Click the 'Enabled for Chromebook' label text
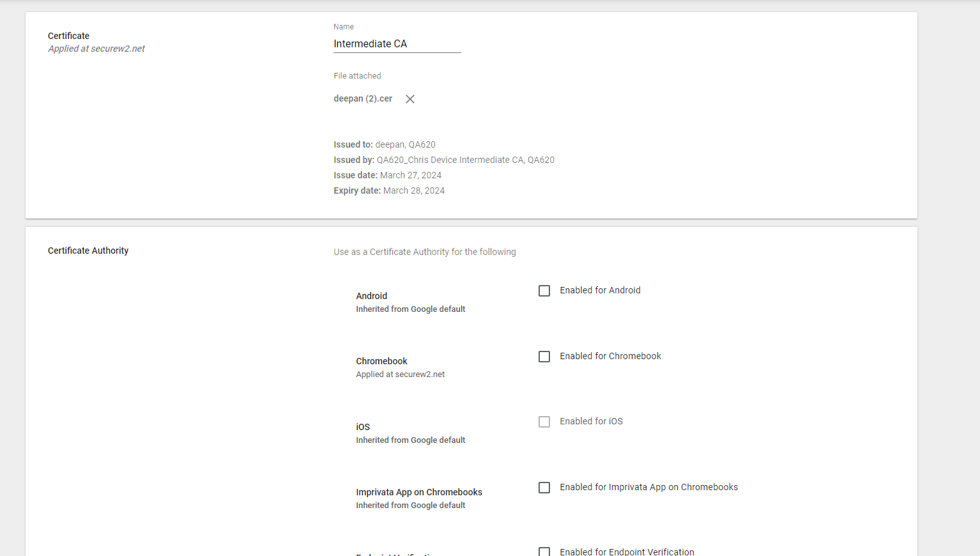 610,356
